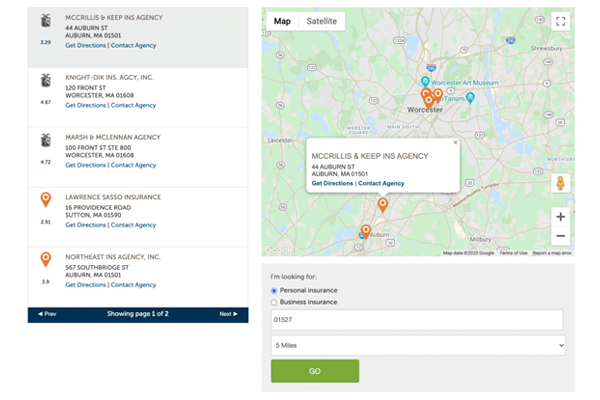The width and height of the screenshot is (600, 400).
Task: Click Report a map error link
Action: pyautogui.click(x=552, y=253)
